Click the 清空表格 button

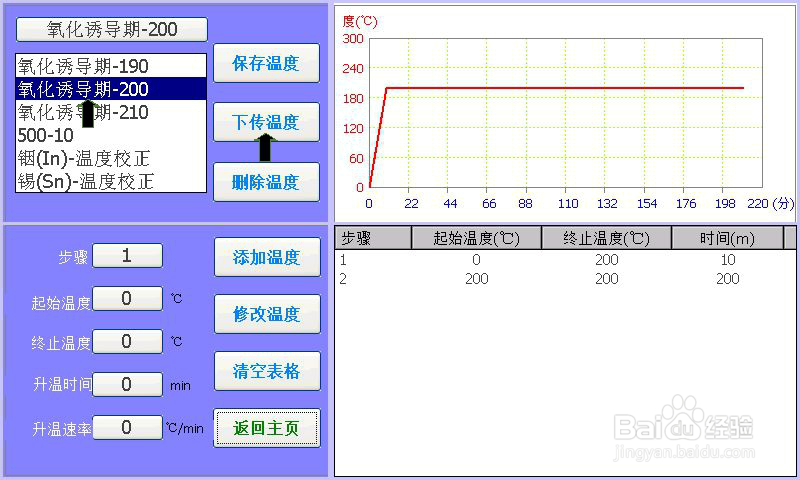[267, 371]
